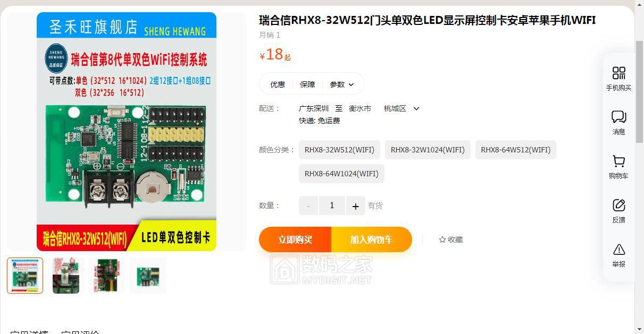Screen dimensions: 644x334
Task: Open the 消息 messages icon
Action: click(x=618, y=117)
